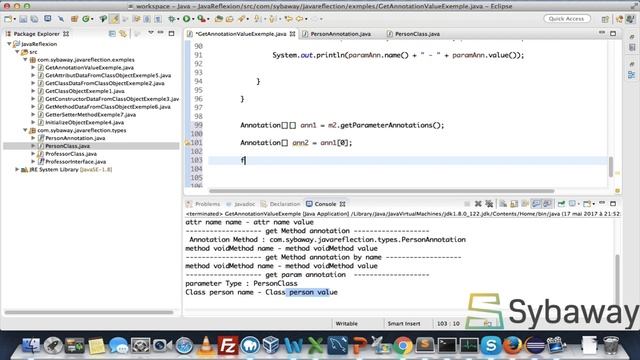Collapse the JavaReflexion project node
The height and width of the screenshot is (360, 640).
coord(9,44)
